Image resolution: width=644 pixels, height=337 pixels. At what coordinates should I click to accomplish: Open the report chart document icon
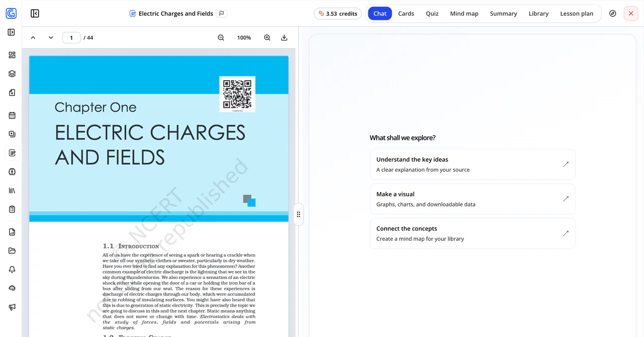(x=12, y=232)
